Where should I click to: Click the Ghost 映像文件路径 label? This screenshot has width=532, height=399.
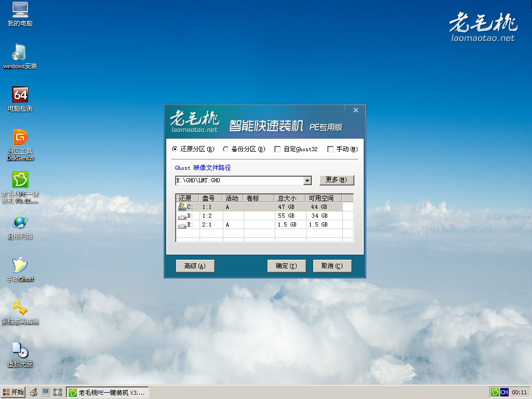[x=203, y=168]
